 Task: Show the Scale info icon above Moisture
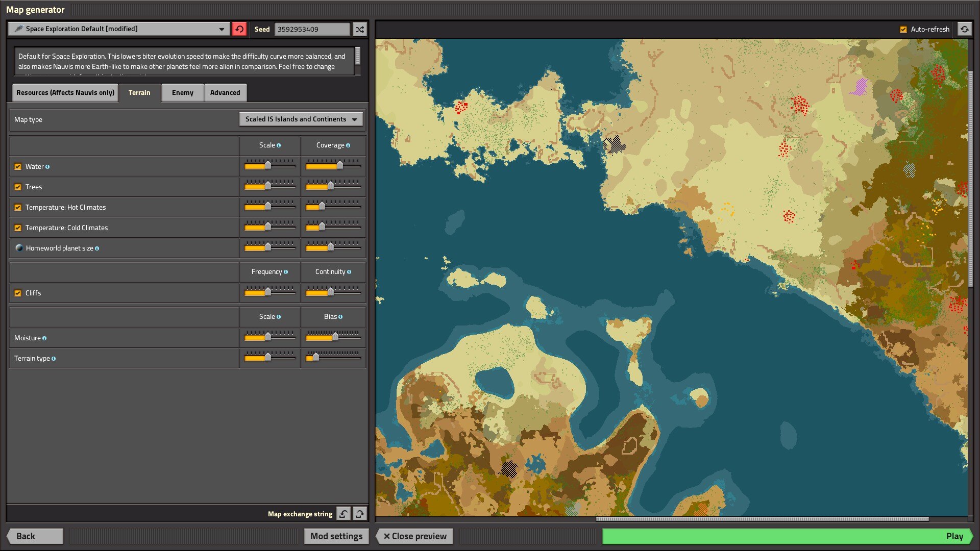279,317
